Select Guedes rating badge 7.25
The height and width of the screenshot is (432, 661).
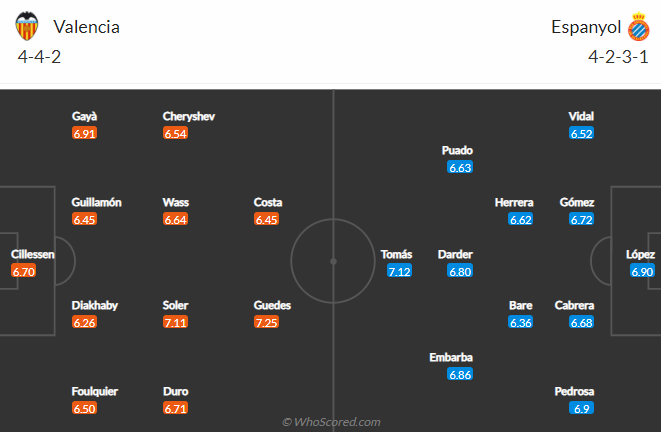pos(266,322)
